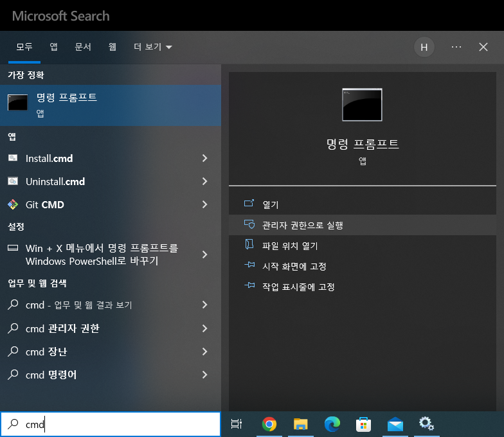The image size is (504, 437).
Task: Choose 작업 표시줄에 고정 action
Action: pos(363,287)
